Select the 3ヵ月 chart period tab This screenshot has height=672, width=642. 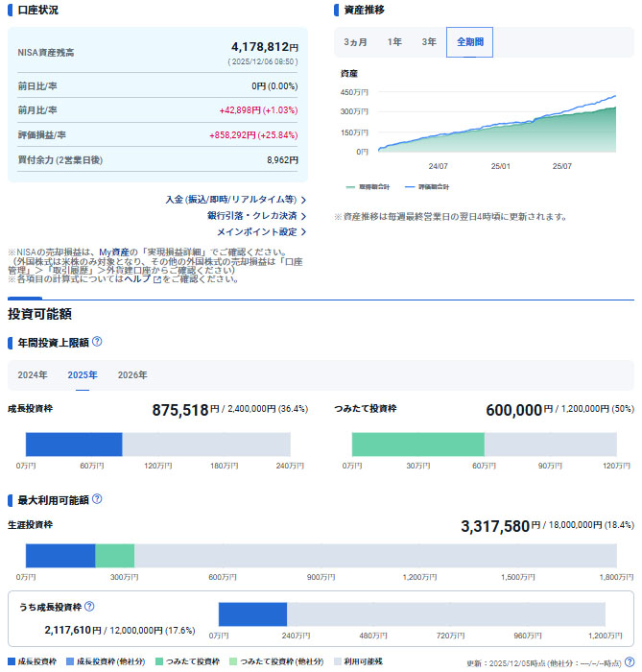pyautogui.click(x=356, y=42)
